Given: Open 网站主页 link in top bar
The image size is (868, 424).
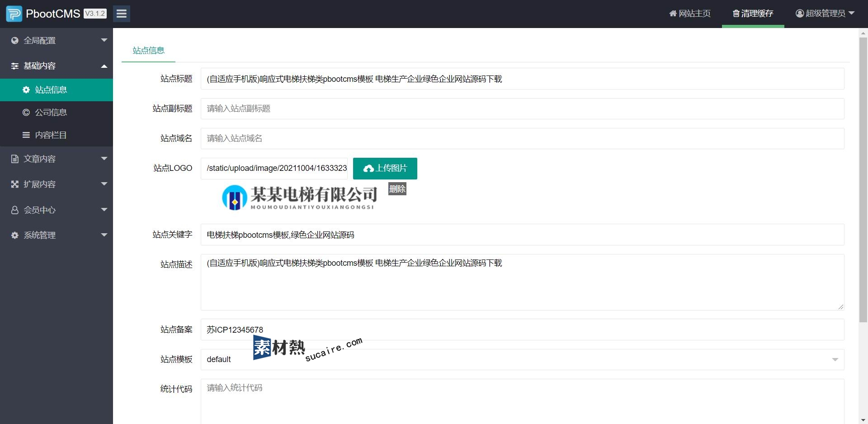Looking at the screenshot, I should (690, 14).
